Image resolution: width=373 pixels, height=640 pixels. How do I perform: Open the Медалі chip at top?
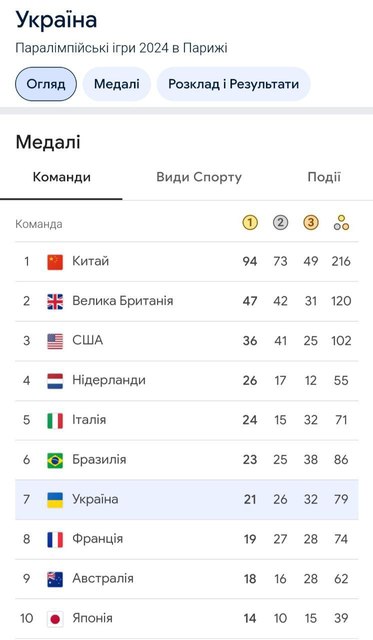117,84
